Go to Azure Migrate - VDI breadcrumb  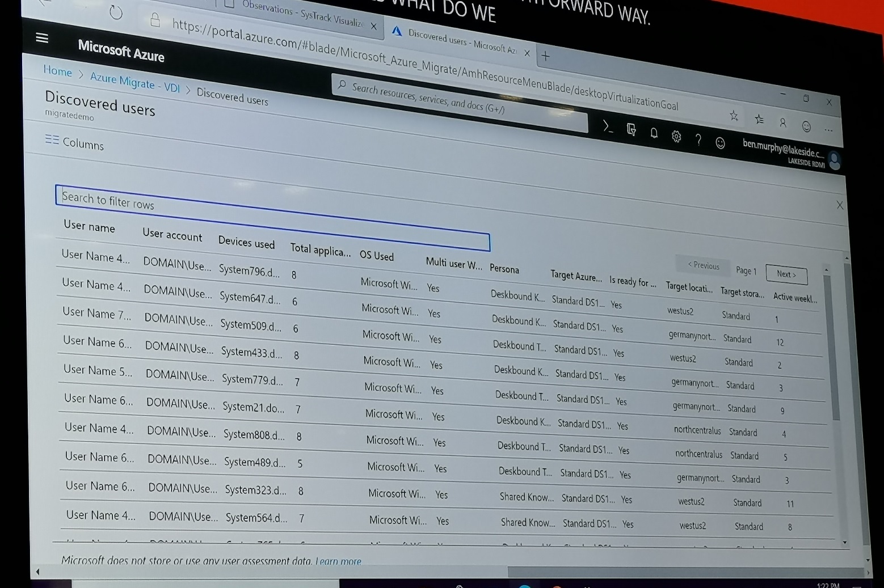tap(134, 82)
